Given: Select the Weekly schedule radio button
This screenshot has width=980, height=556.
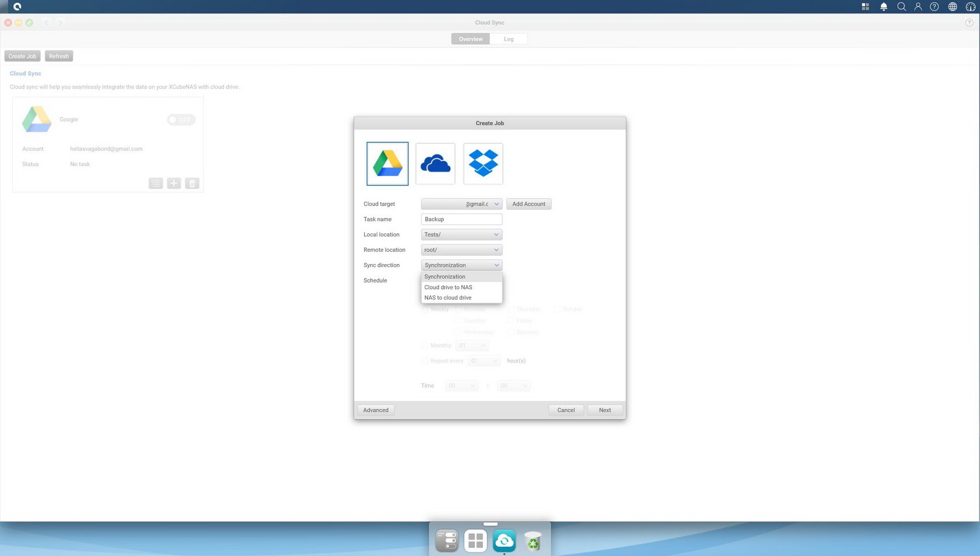Looking at the screenshot, I should (425, 309).
